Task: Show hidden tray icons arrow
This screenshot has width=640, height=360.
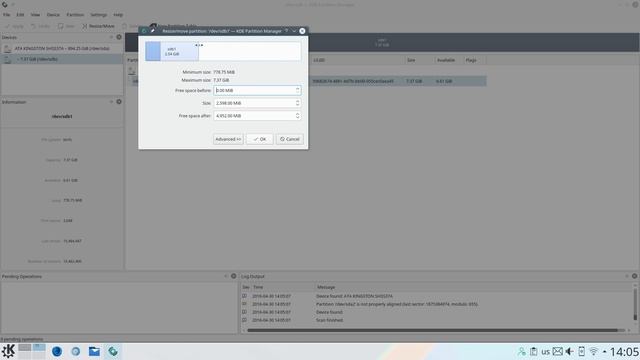Action: [x=604, y=351]
